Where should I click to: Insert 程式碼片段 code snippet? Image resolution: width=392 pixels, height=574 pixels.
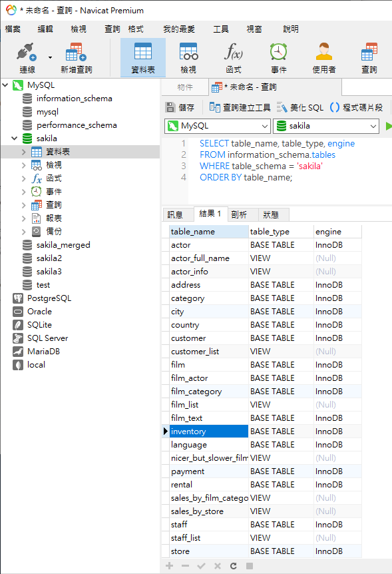pos(356,107)
